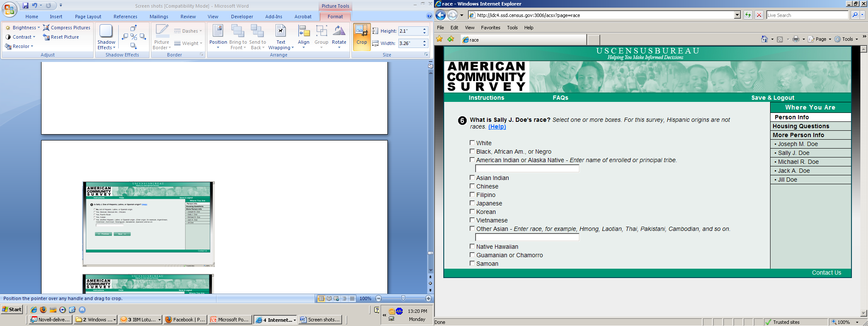
Task: Click the Reset Picture icon
Action: 47,37
